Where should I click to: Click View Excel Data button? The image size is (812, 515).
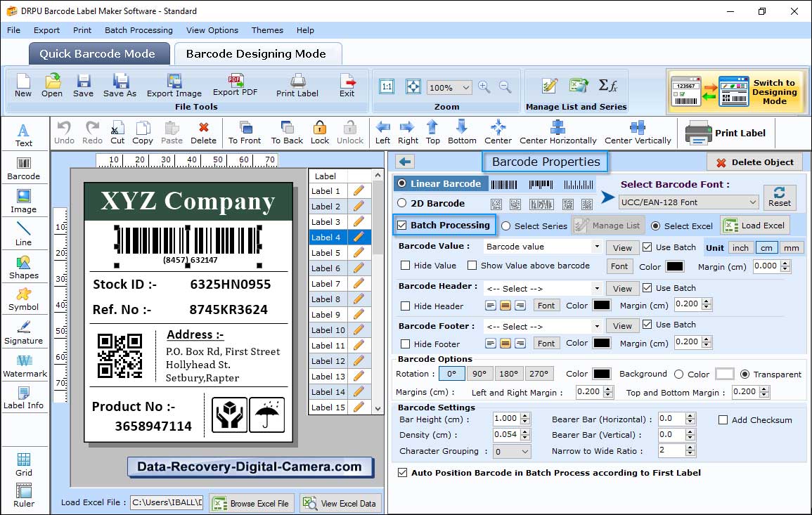(x=340, y=503)
